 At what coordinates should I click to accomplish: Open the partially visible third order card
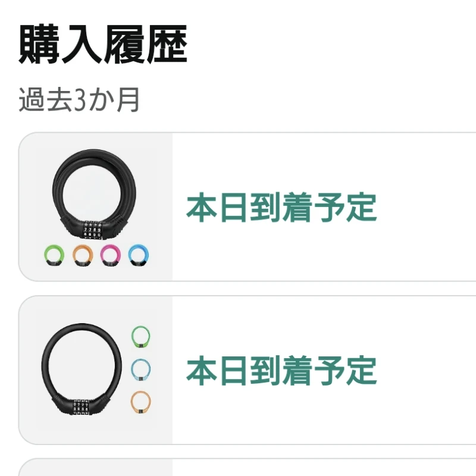coord(238,467)
